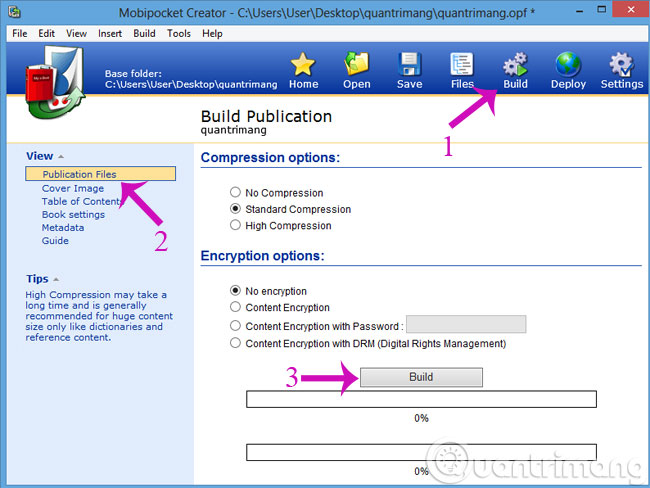Close the Mobipocket Creator window
This screenshot has height=488, width=650.
coord(631,10)
